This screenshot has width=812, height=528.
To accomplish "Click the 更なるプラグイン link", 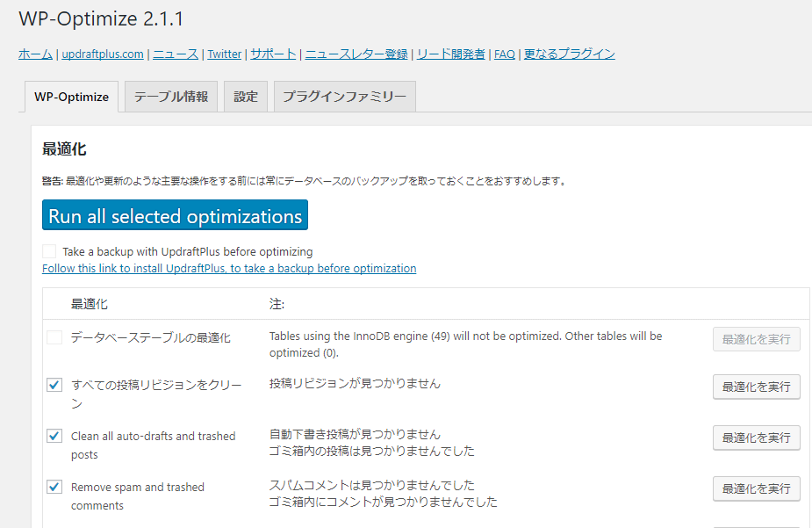I will click(x=570, y=54).
